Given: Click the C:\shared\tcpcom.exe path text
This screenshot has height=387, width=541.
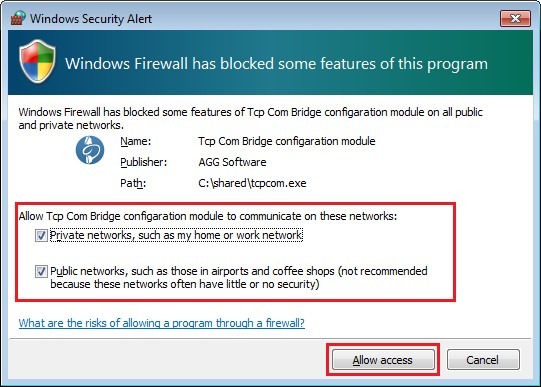Looking at the screenshot, I should pos(252,183).
